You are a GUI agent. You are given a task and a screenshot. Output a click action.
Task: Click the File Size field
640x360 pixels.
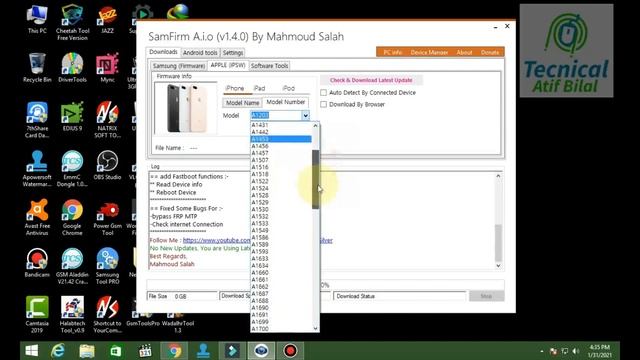(182, 296)
